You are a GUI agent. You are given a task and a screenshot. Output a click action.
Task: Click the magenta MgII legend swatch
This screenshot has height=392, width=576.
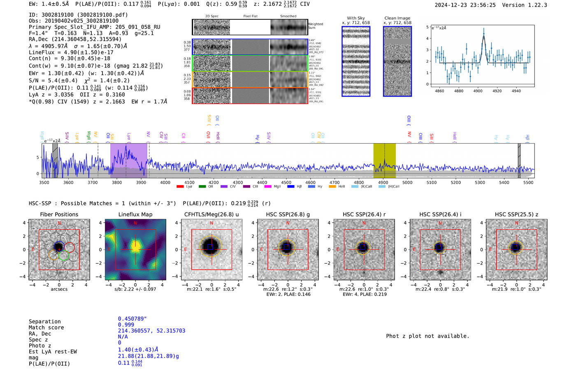click(268, 186)
